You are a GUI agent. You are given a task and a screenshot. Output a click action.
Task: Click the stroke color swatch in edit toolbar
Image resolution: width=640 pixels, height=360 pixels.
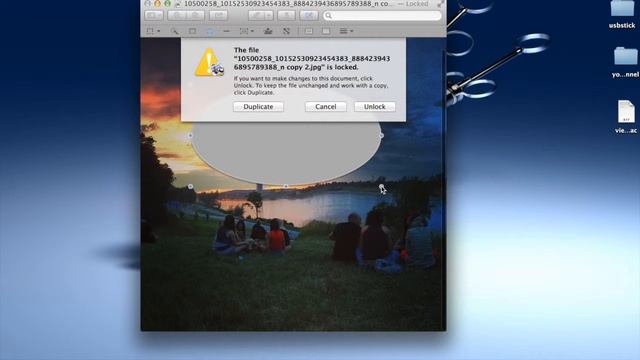[x=309, y=31]
